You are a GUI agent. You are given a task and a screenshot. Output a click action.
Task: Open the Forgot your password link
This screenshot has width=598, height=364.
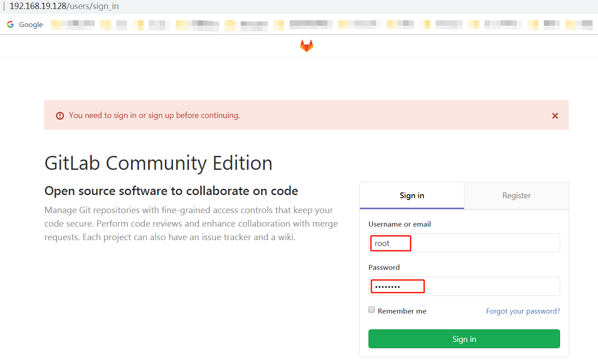pos(523,311)
